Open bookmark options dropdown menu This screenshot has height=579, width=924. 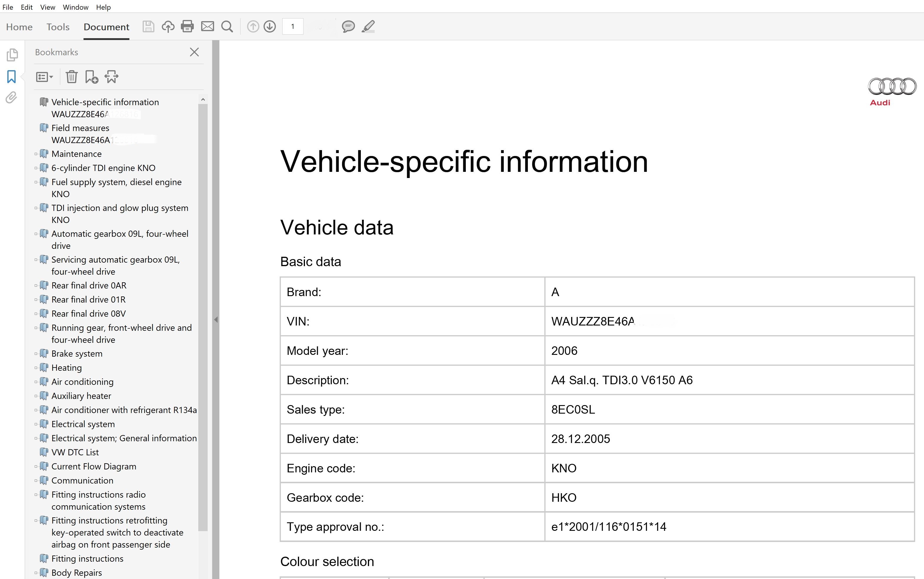[x=44, y=77]
